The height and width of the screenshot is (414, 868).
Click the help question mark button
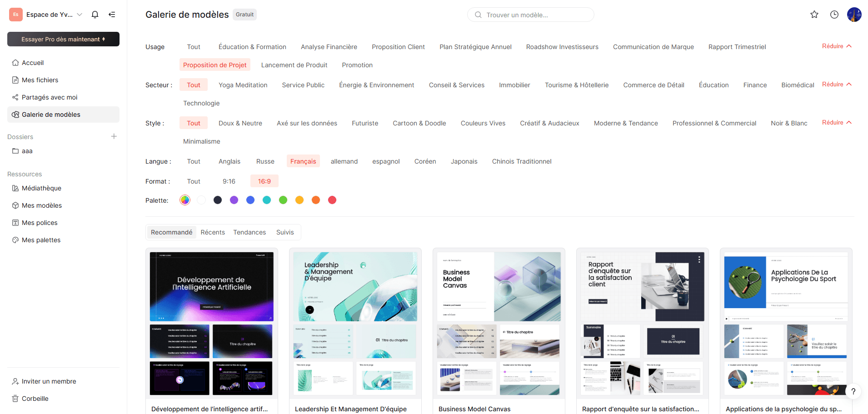click(853, 391)
